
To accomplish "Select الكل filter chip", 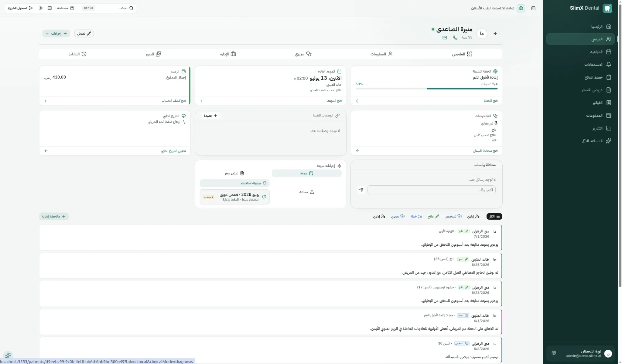I will click(x=494, y=216).
